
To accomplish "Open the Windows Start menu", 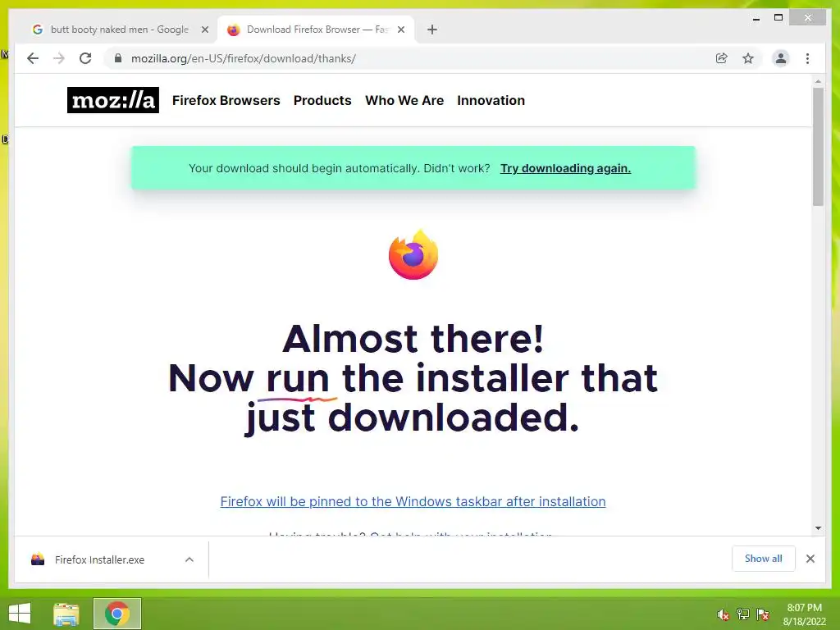I will point(20,614).
